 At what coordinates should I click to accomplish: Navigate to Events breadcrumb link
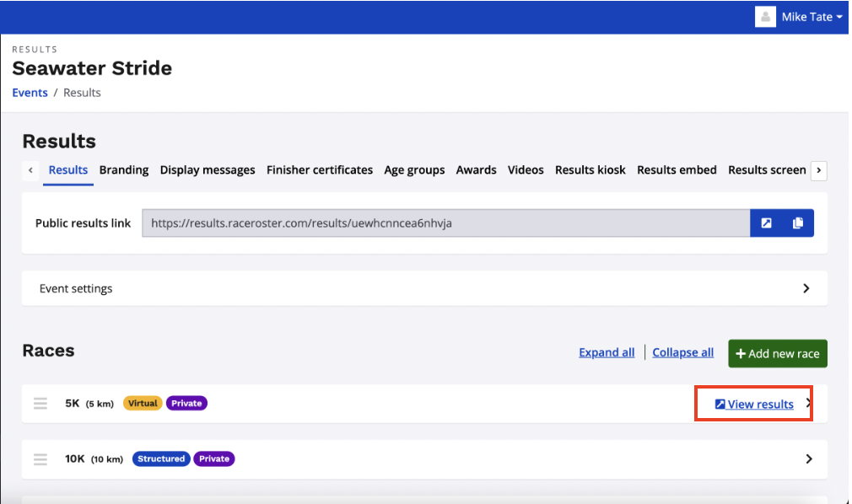click(30, 93)
